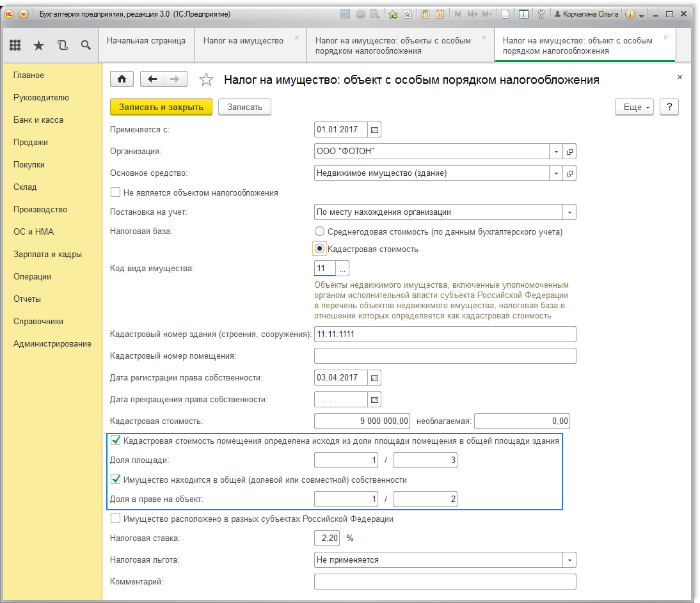Go to the home page icon button
Image resolution: width=700 pixels, height=603 pixels.
point(122,79)
